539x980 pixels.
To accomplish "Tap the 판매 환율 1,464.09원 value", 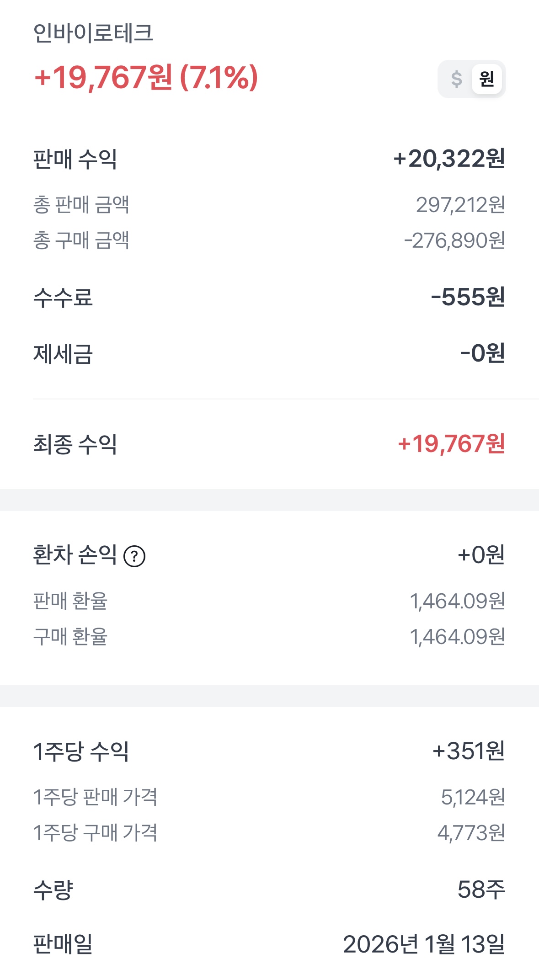I will click(457, 601).
